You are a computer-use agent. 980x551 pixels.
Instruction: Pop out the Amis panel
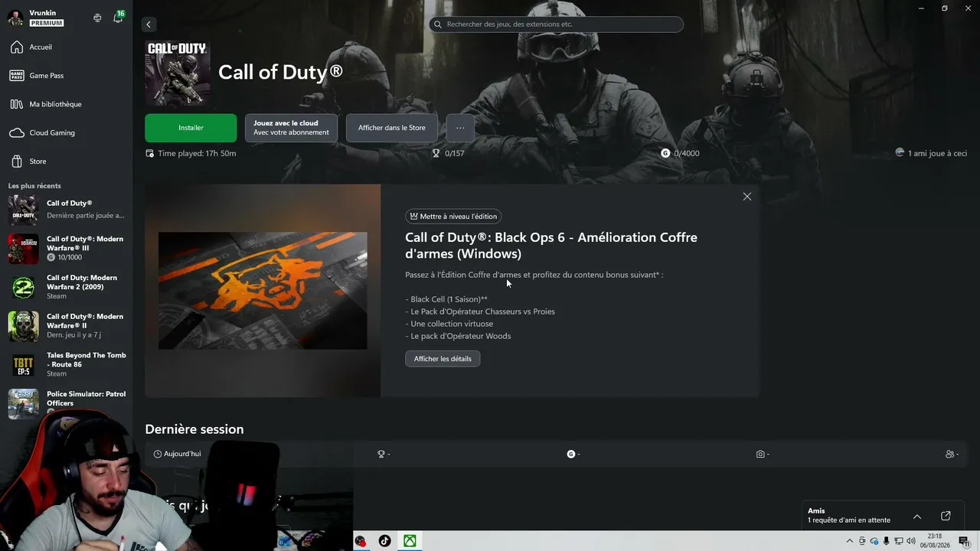946,516
